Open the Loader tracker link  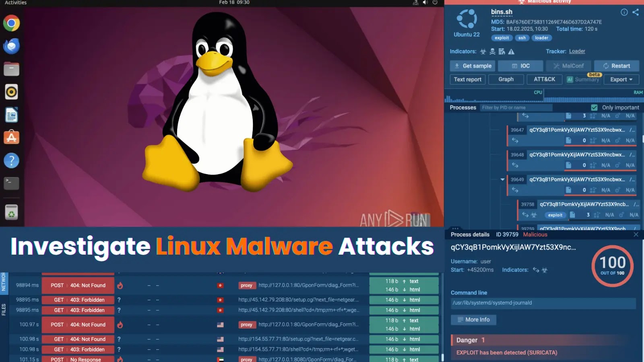tap(577, 51)
